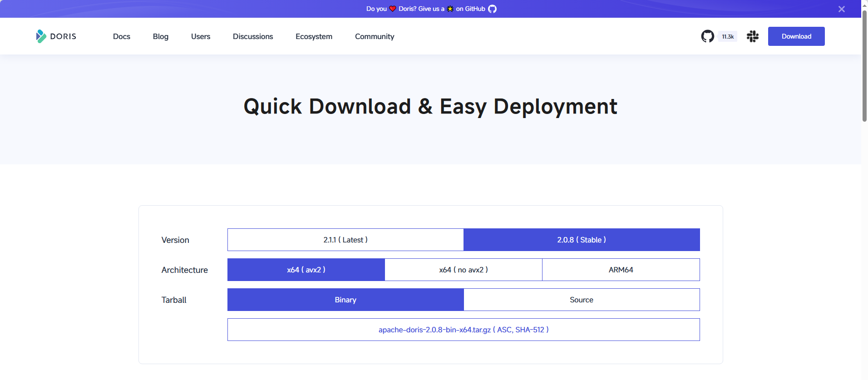Open the Community menu

click(x=375, y=36)
